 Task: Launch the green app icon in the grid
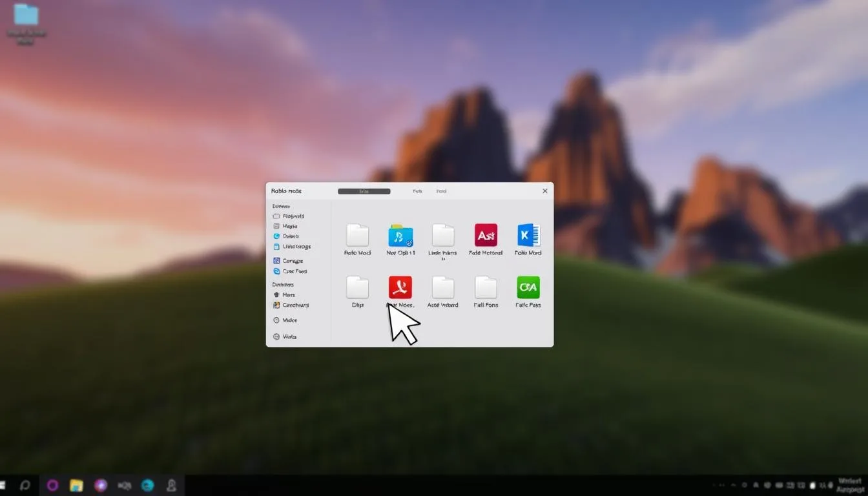tap(528, 287)
